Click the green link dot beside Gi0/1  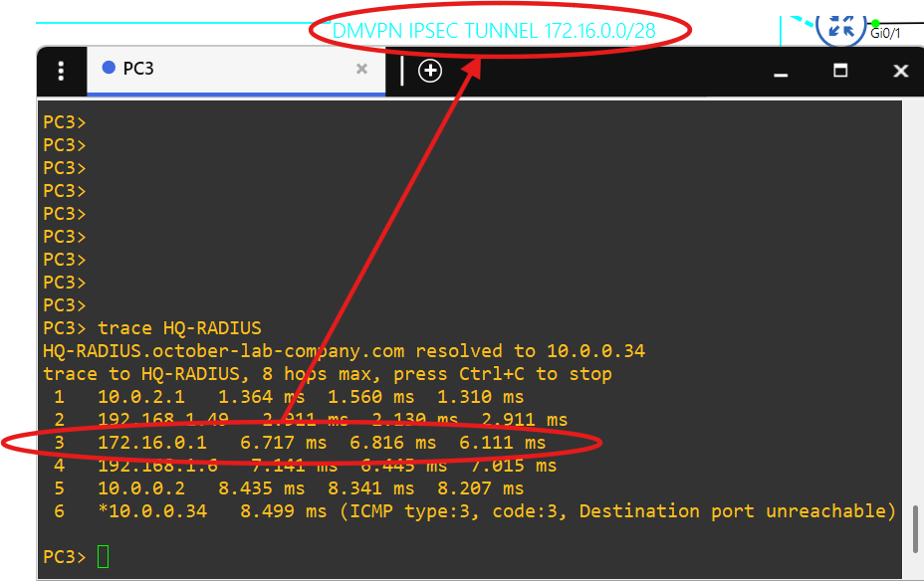tap(875, 23)
